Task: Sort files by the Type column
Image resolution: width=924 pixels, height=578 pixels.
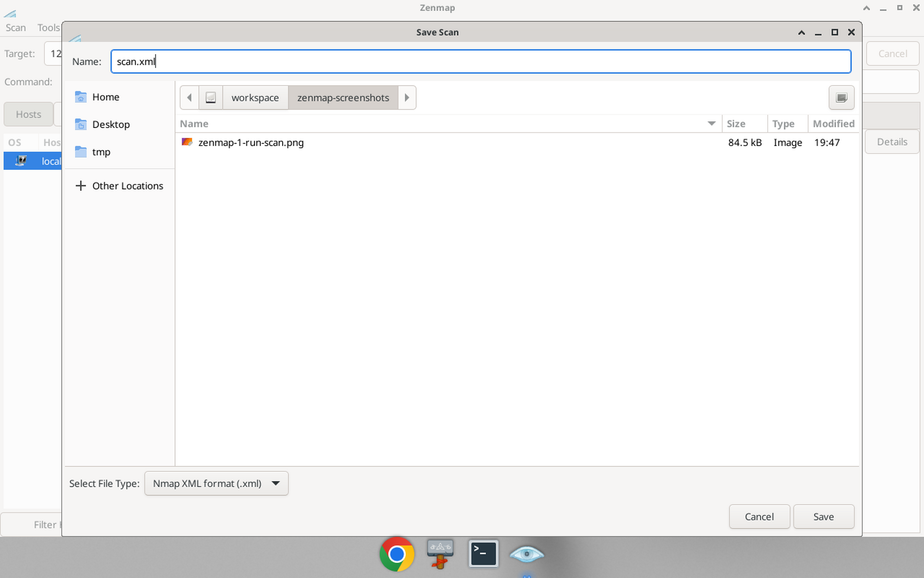Action: 787,124
